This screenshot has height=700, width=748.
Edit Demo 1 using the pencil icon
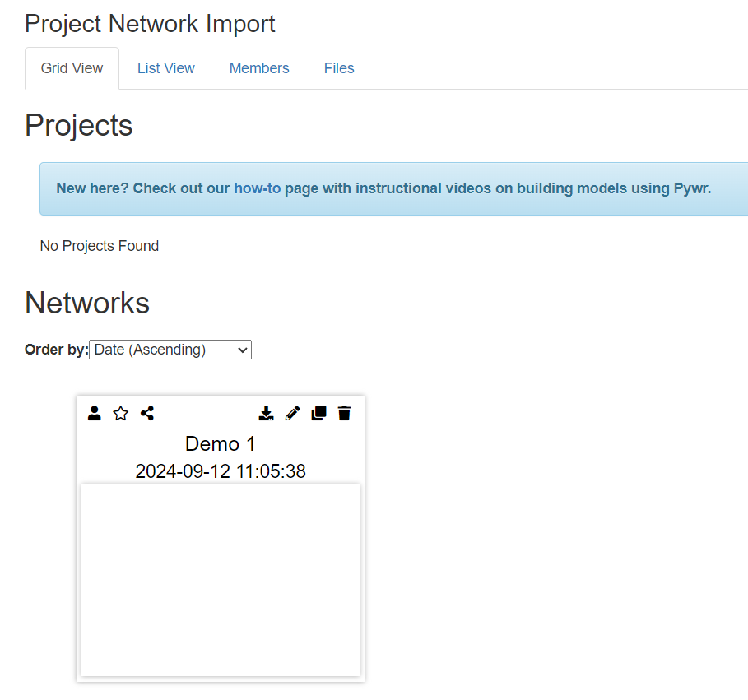[x=292, y=413]
